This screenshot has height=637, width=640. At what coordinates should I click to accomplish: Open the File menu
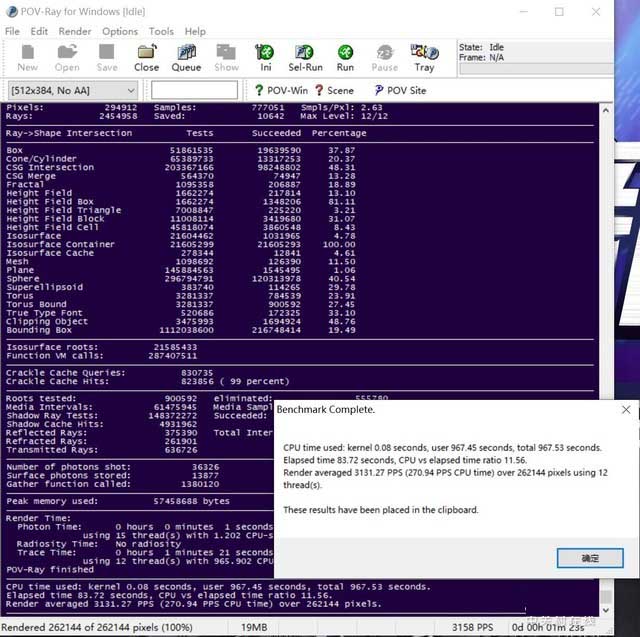12,31
